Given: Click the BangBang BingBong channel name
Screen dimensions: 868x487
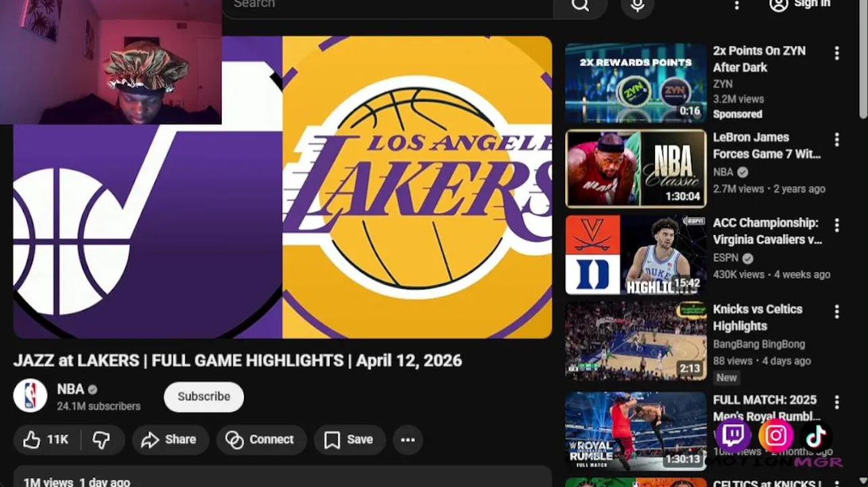Looking at the screenshot, I should click(759, 344).
